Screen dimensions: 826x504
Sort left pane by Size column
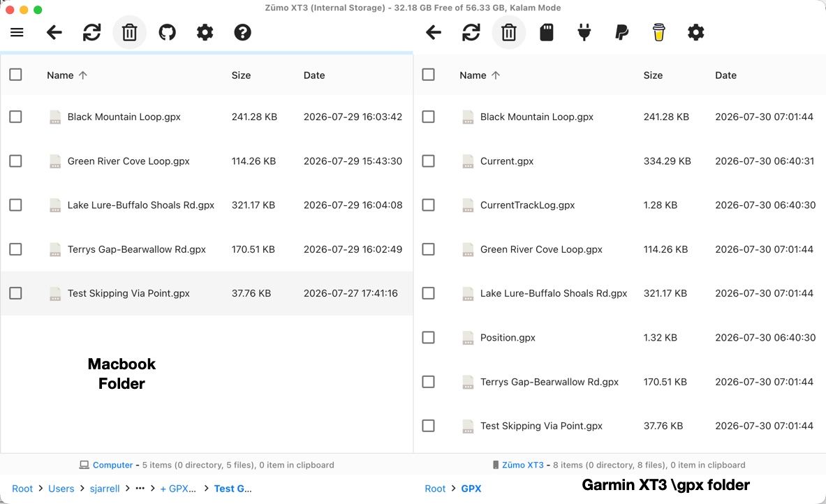coord(241,75)
